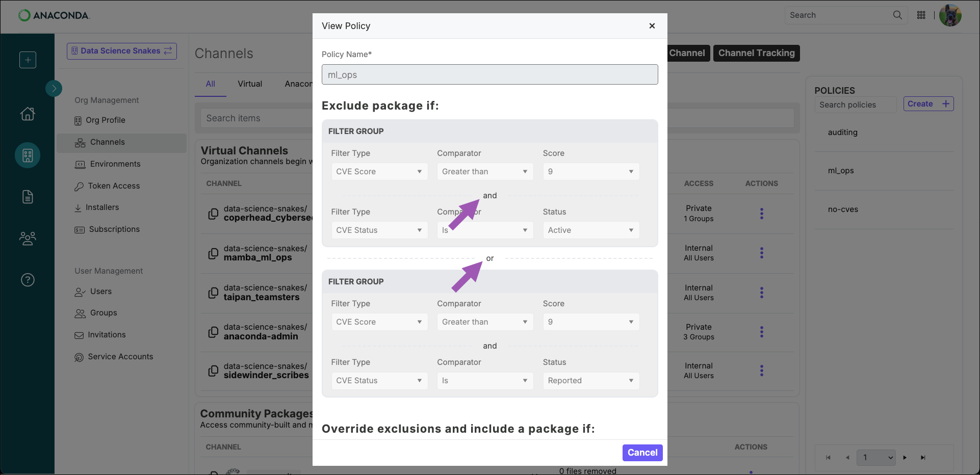Click the Search policies field

click(x=855, y=105)
